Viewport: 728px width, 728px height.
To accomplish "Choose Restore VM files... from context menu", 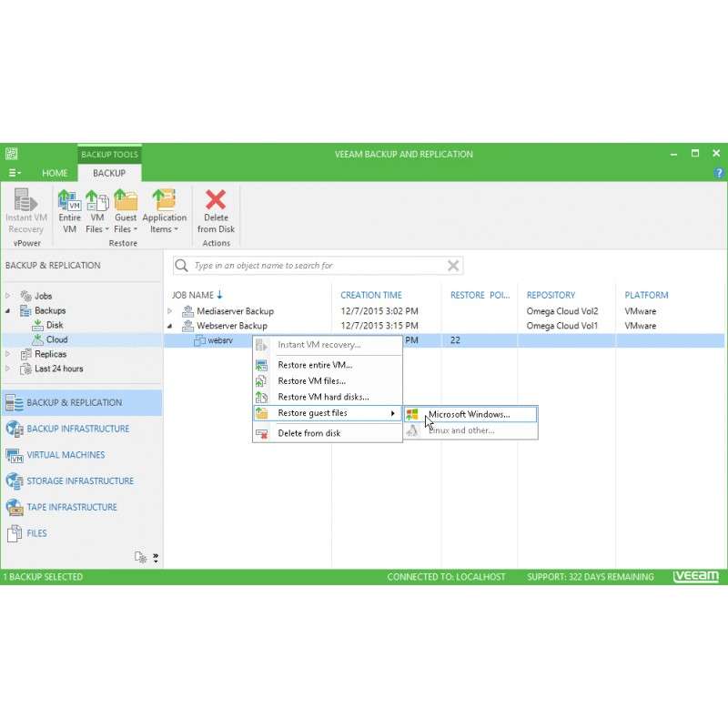I will [x=328, y=380].
